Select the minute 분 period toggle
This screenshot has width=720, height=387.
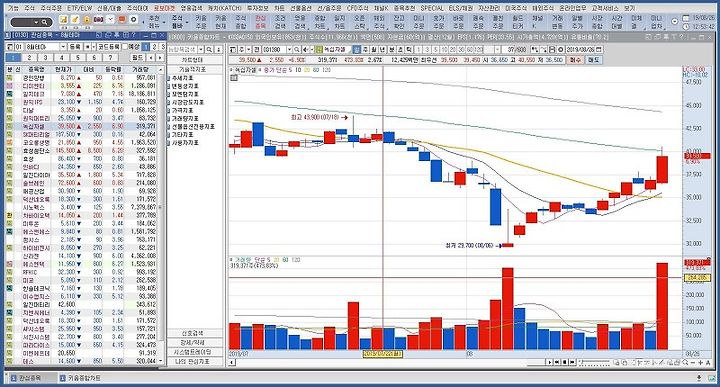tap(391, 49)
